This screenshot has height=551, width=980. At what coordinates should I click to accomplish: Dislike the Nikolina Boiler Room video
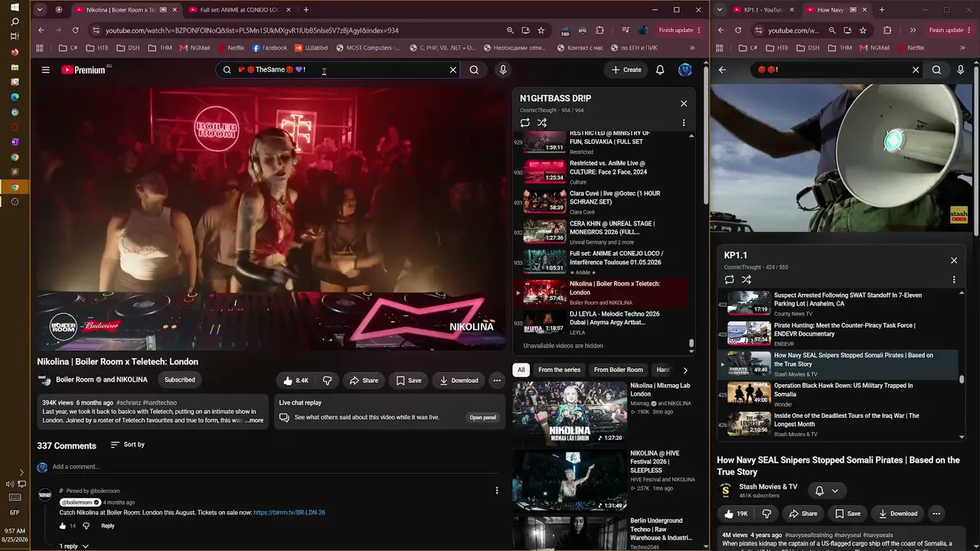(x=327, y=380)
